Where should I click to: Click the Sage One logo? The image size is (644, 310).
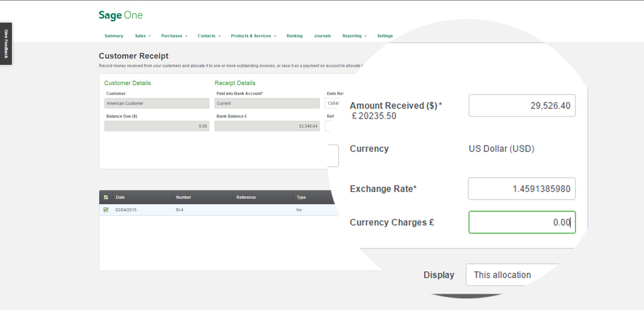[x=120, y=15]
